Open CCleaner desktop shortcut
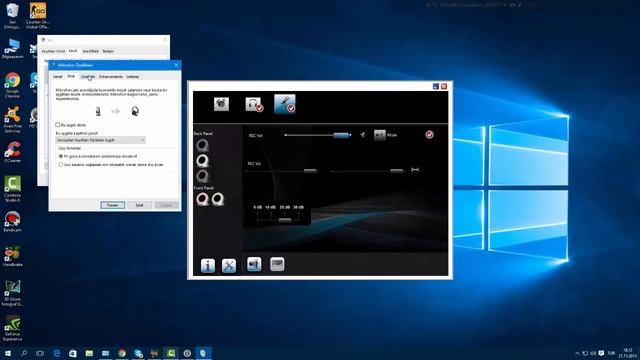 [x=13, y=152]
